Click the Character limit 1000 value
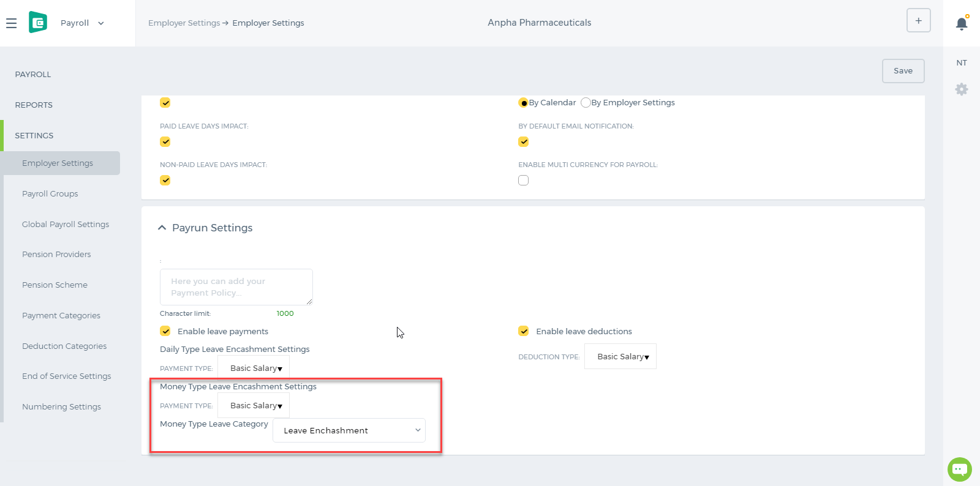This screenshot has width=980, height=486. 285,313
